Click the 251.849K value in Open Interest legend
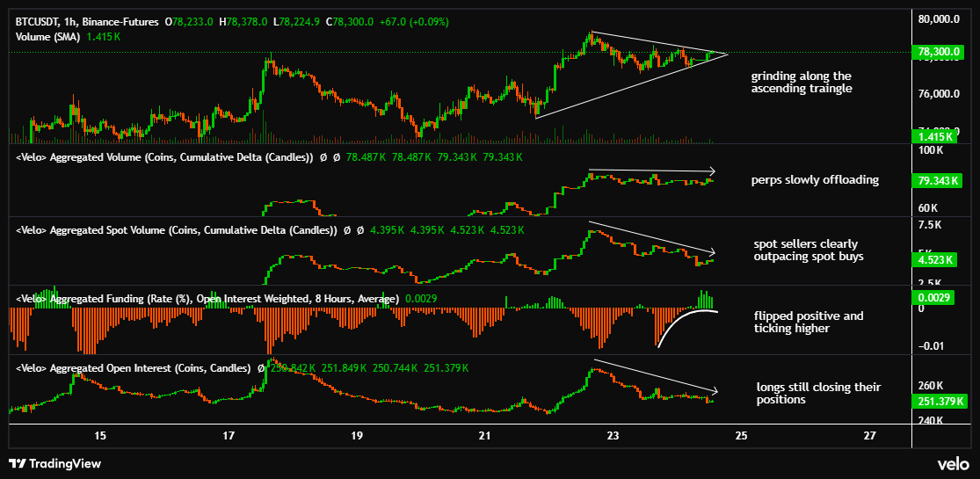980x479 pixels. pos(344,368)
